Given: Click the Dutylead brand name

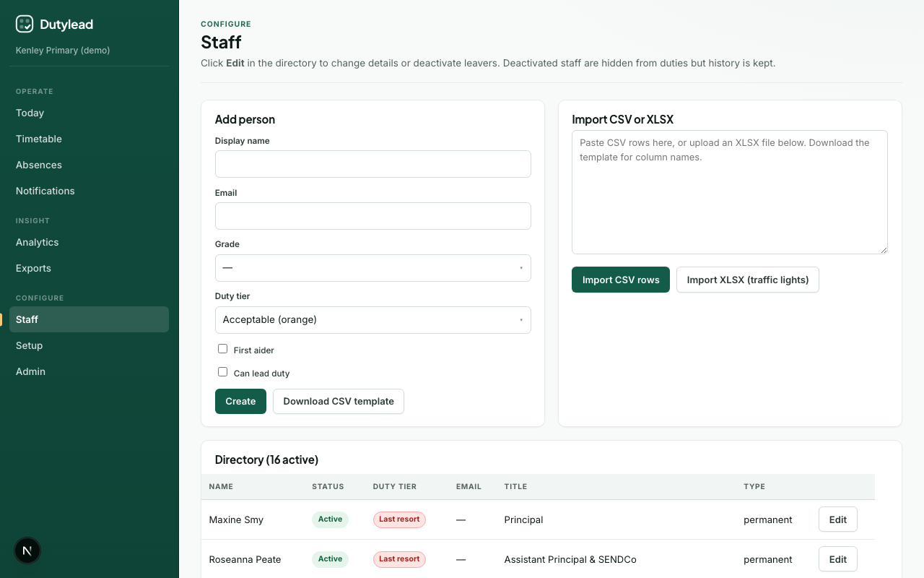Looking at the screenshot, I should (66, 25).
